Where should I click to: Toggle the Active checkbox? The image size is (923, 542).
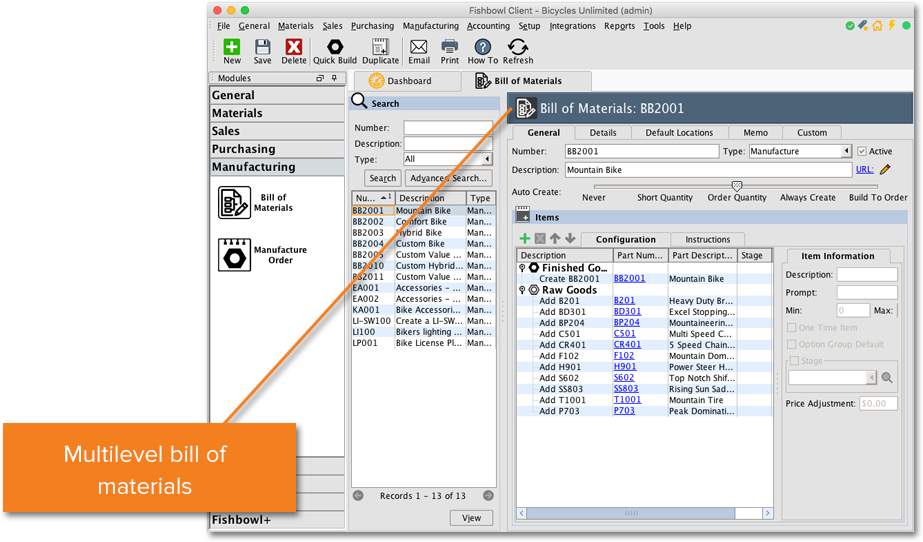click(x=862, y=151)
